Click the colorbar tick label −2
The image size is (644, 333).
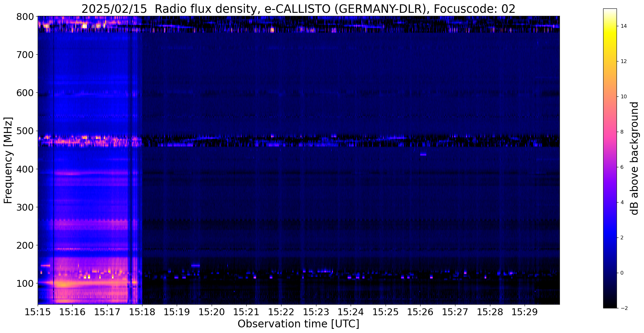coord(624,308)
